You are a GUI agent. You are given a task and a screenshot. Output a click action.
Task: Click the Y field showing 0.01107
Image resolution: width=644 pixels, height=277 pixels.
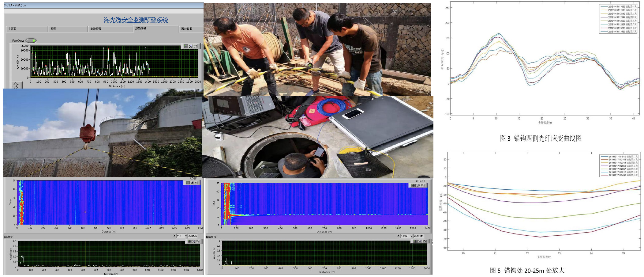coord(193,236)
